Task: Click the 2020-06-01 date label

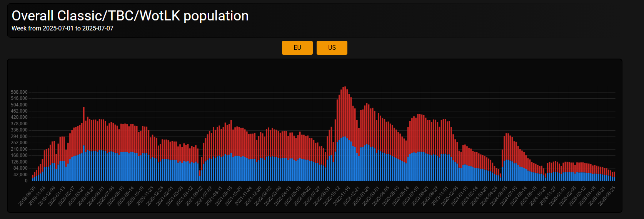Action: pos(96,196)
